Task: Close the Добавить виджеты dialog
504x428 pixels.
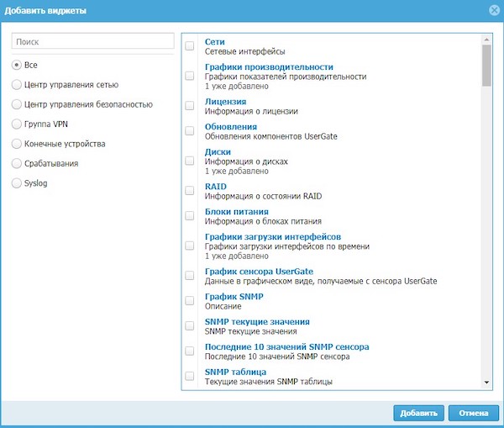Action: point(494,10)
